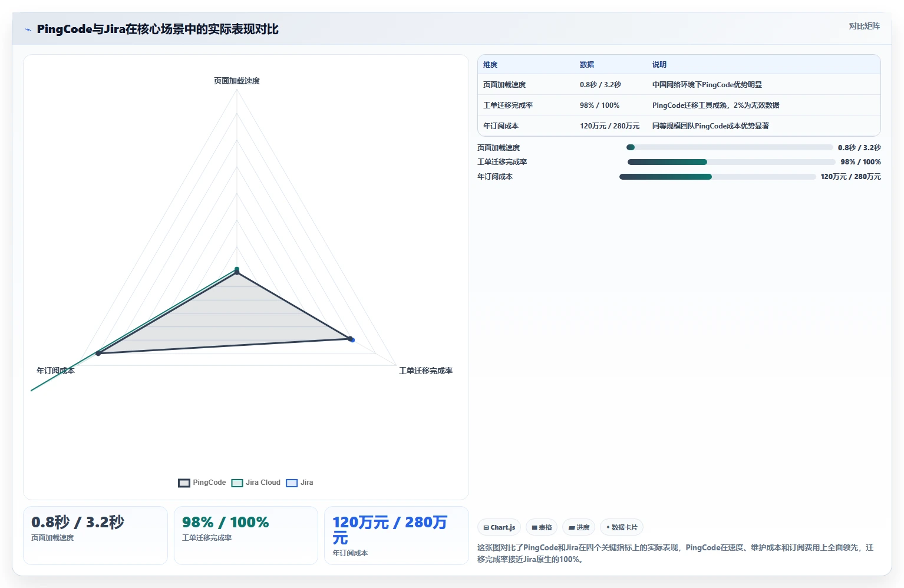Click the table cell 120万元 / 280万元
This screenshot has width=904, height=588.
pyautogui.click(x=610, y=126)
